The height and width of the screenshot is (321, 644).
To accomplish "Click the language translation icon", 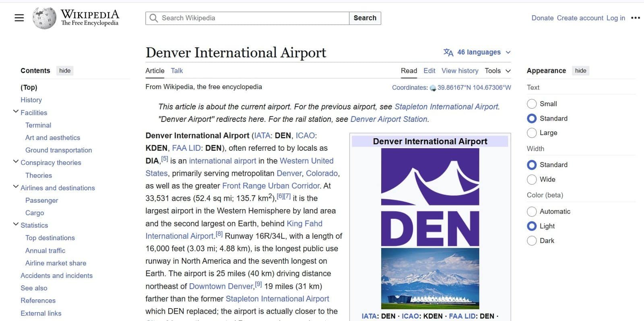I will [448, 52].
